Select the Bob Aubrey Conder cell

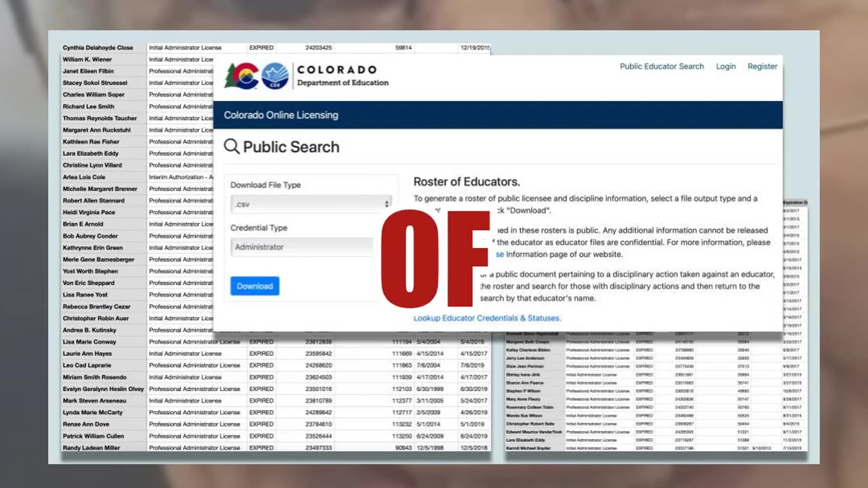(104, 236)
